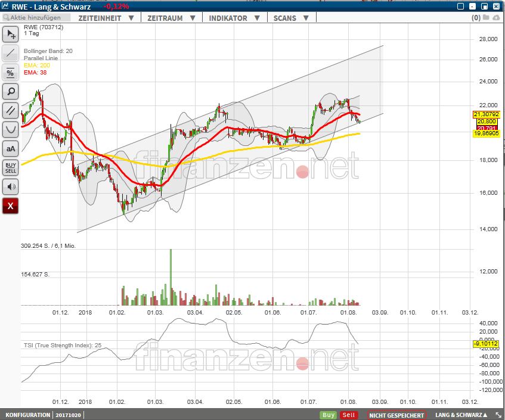Open the BUY SELL marker tool
This screenshot has width=505, height=420.
(10, 167)
